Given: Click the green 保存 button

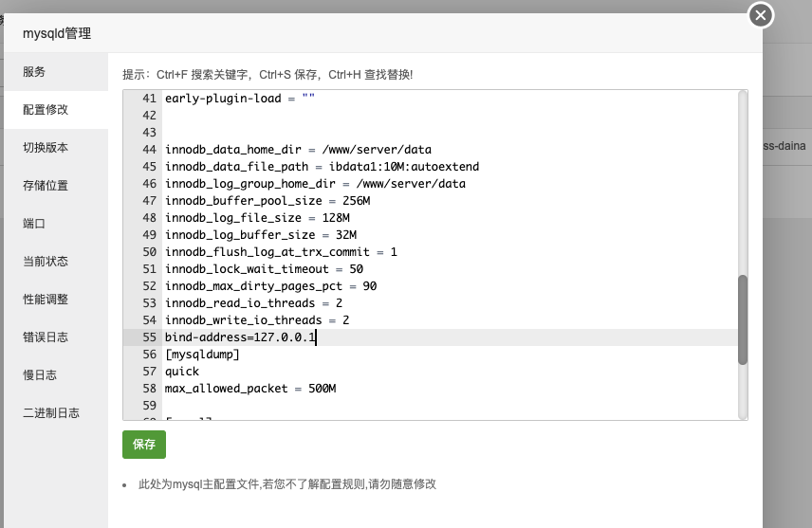Looking at the screenshot, I should click(144, 445).
